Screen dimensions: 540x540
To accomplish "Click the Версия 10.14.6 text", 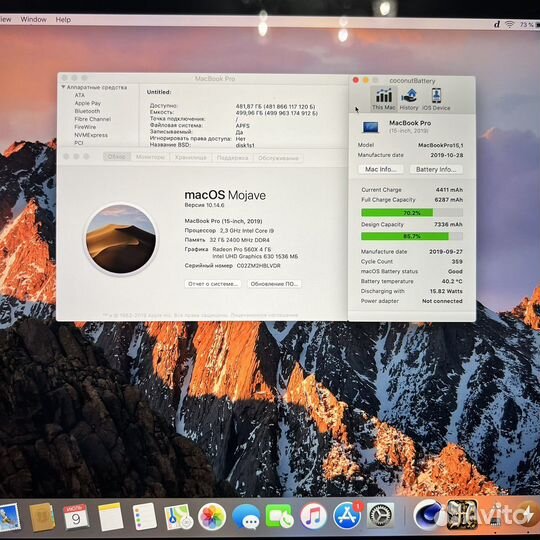I will click(204, 205).
